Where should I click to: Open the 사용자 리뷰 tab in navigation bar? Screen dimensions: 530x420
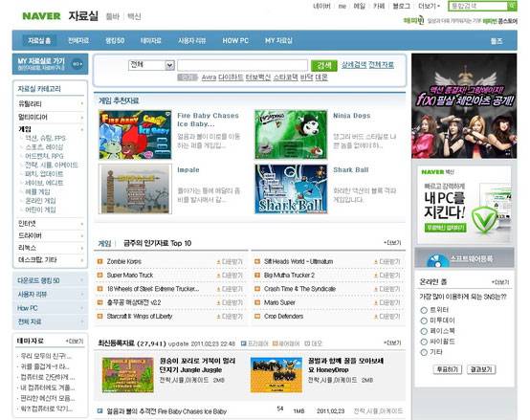[192, 40]
